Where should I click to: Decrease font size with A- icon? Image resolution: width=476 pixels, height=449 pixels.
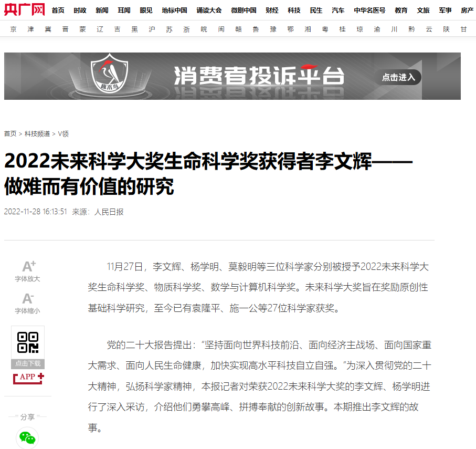coord(27,299)
